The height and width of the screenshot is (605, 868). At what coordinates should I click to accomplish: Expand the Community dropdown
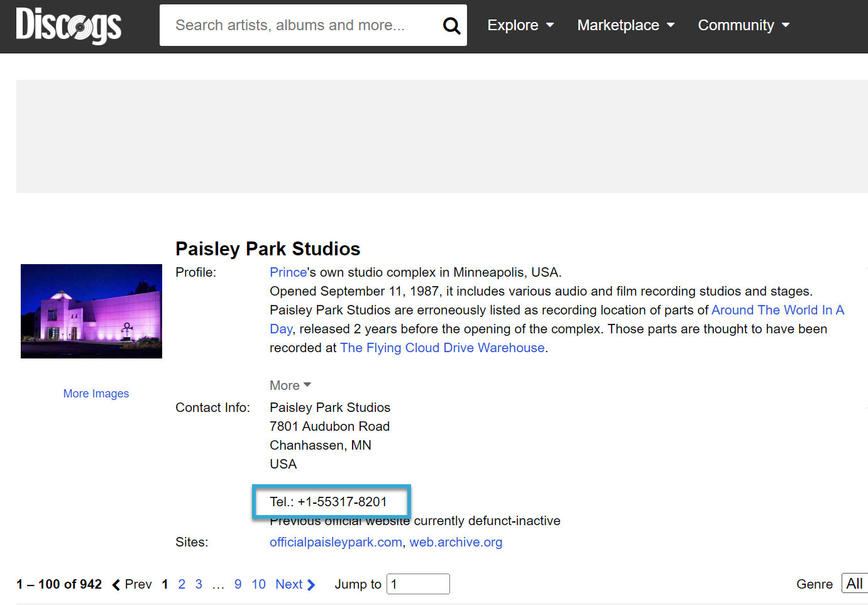[744, 25]
